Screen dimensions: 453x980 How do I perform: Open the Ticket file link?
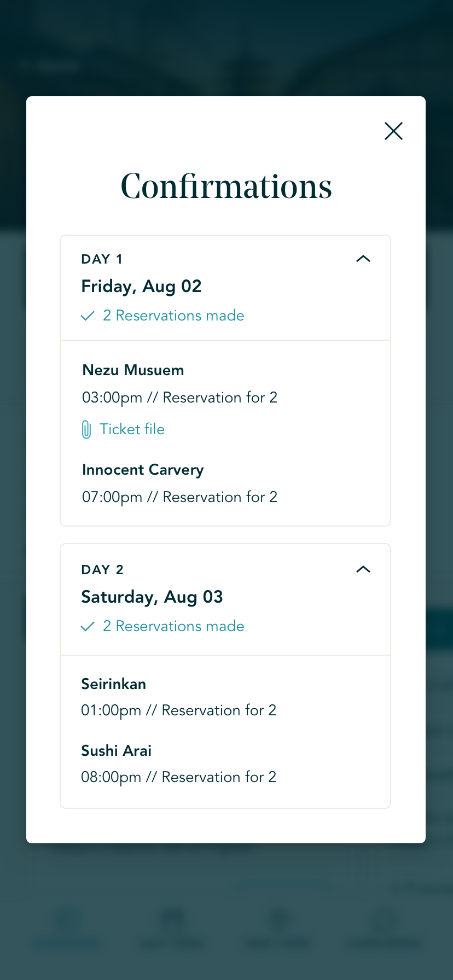point(132,429)
